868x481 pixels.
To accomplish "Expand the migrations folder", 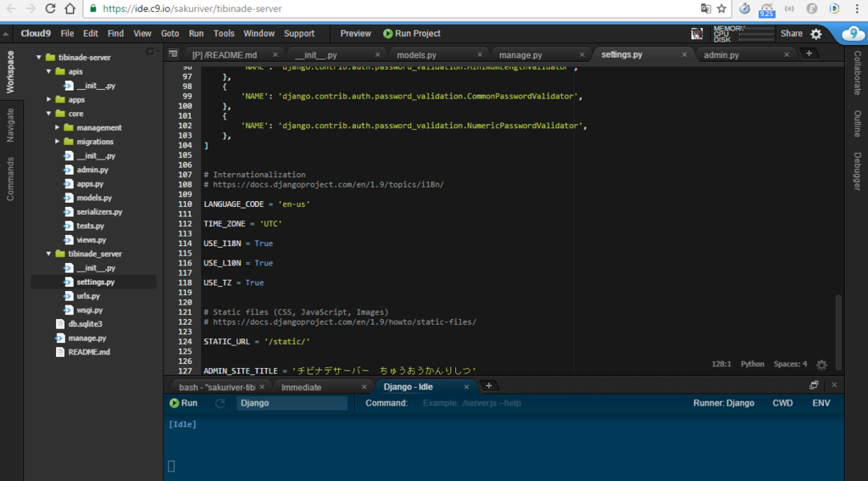I will [x=57, y=142].
